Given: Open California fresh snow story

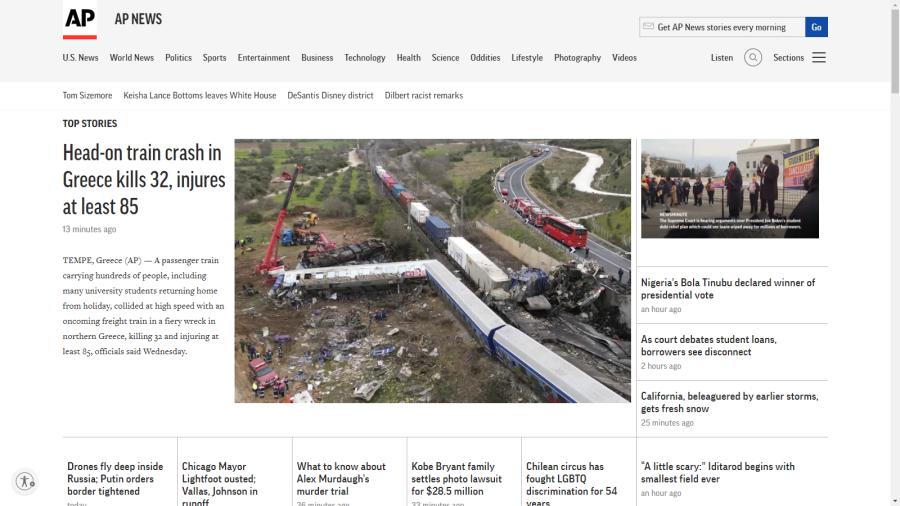Looking at the screenshot, I should click(730, 402).
